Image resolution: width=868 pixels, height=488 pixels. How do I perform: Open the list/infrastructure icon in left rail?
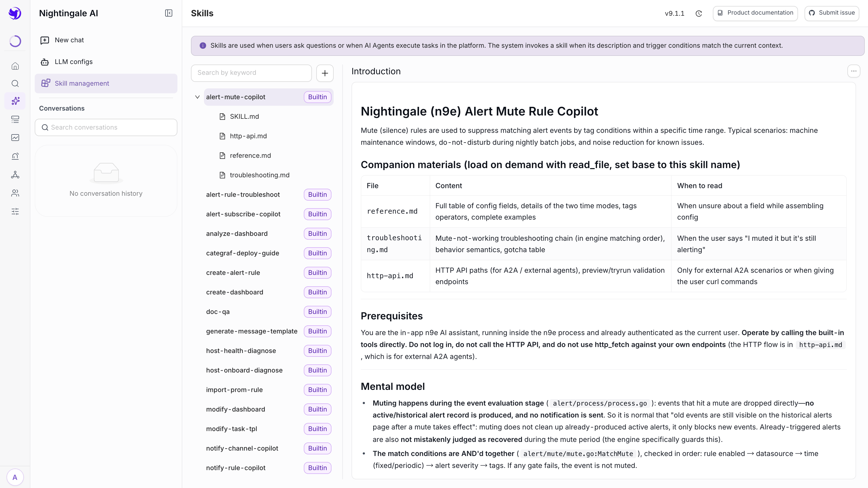point(15,119)
